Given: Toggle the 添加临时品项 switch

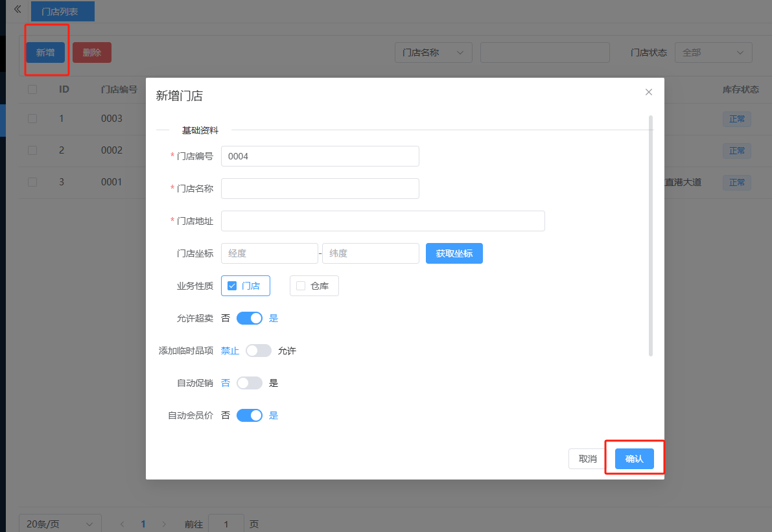Looking at the screenshot, I should coord(258,351).
